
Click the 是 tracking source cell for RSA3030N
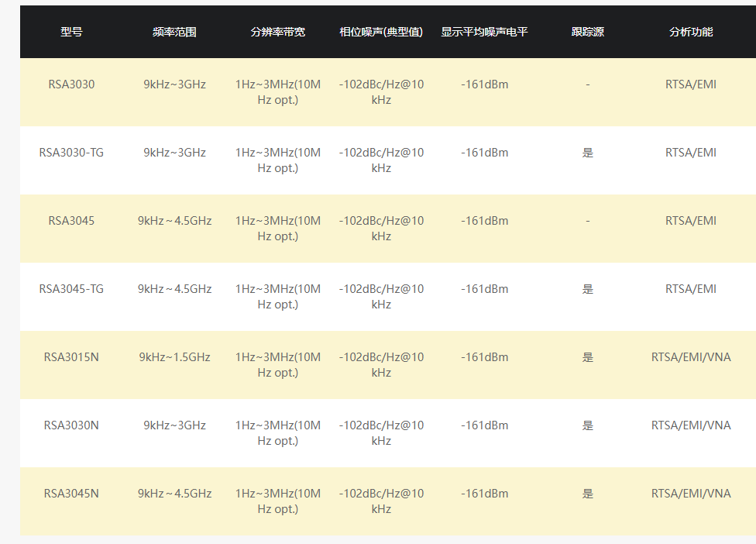[x=588, y=425]
